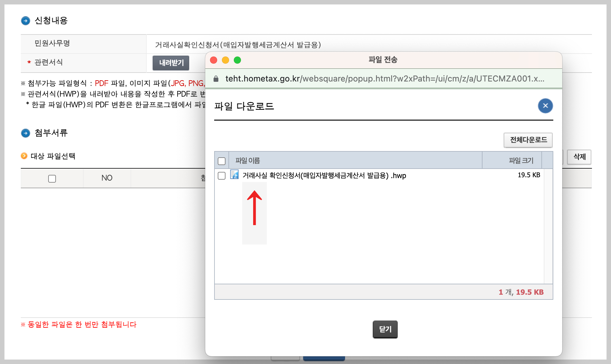The image size is (611, 364).
Task: Toggle the checkbox in the NO table header
Action: coord(52,178)
